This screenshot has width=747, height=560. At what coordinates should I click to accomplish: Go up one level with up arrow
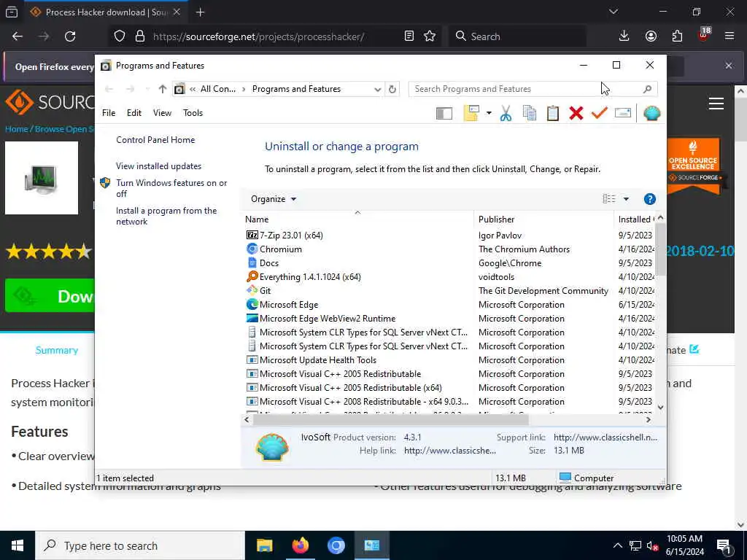pos(163,89)
